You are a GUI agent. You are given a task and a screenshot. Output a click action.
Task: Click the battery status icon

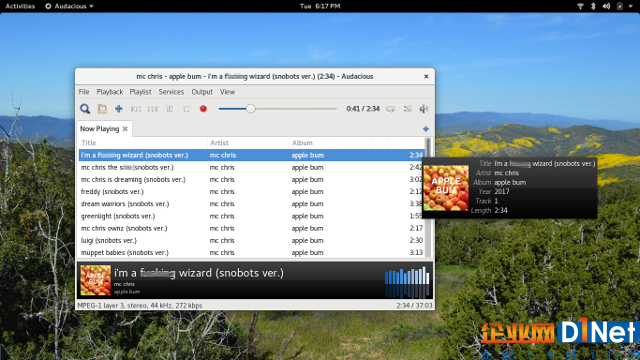coord(620,6)
